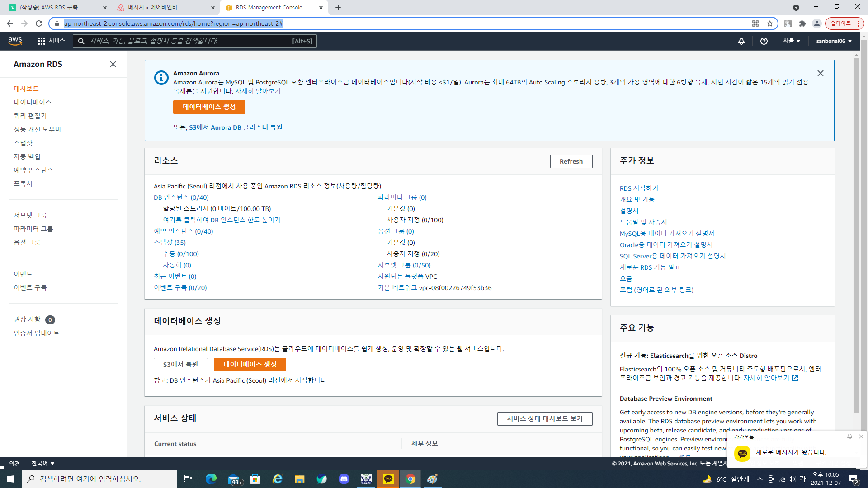This screenshot has height=488, width=868.
Task: Click the AWS logo home icon
Action: click(x=15, y=41)
